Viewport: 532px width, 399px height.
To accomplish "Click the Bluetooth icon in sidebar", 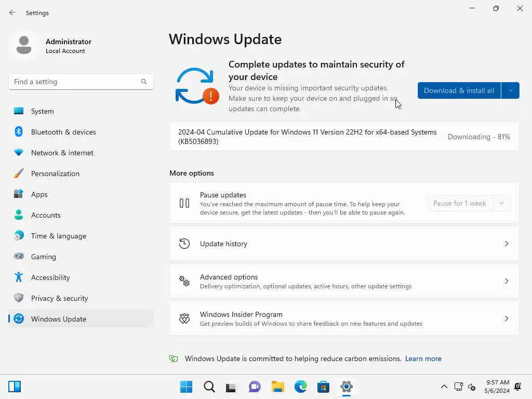I will (x=19, y=131).
